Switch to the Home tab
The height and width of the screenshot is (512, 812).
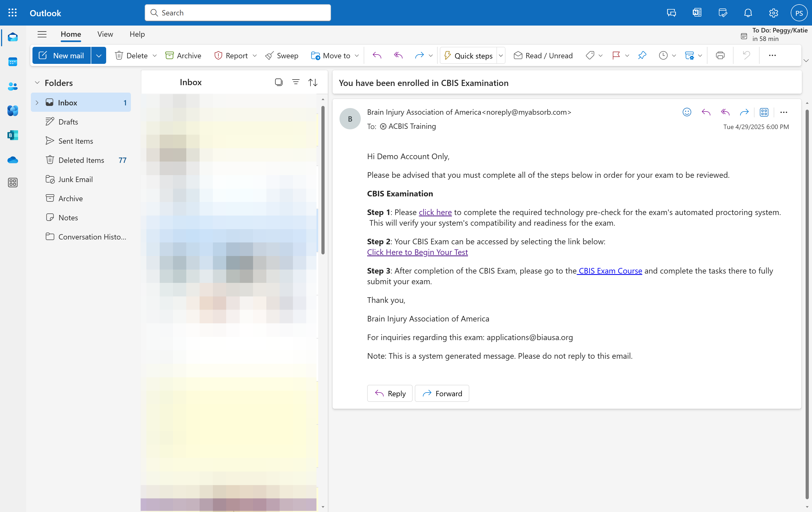coord(71,34)
